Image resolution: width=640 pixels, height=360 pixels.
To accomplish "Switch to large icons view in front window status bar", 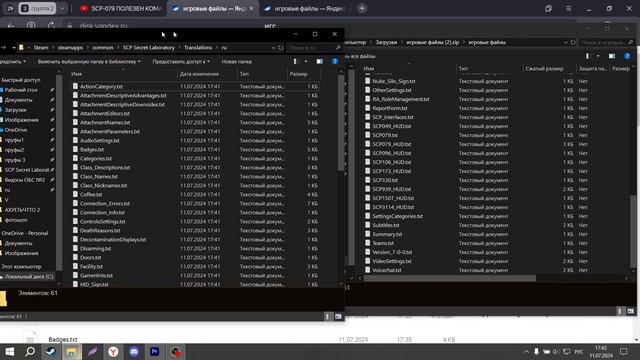I will pos(338,316).
